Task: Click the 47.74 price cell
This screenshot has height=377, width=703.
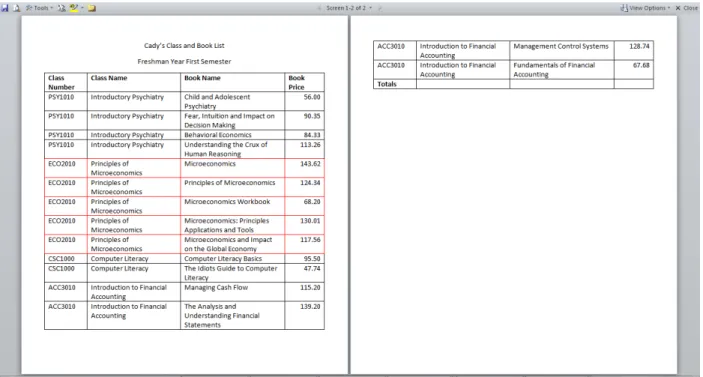Action: click(x=304, y=273)
